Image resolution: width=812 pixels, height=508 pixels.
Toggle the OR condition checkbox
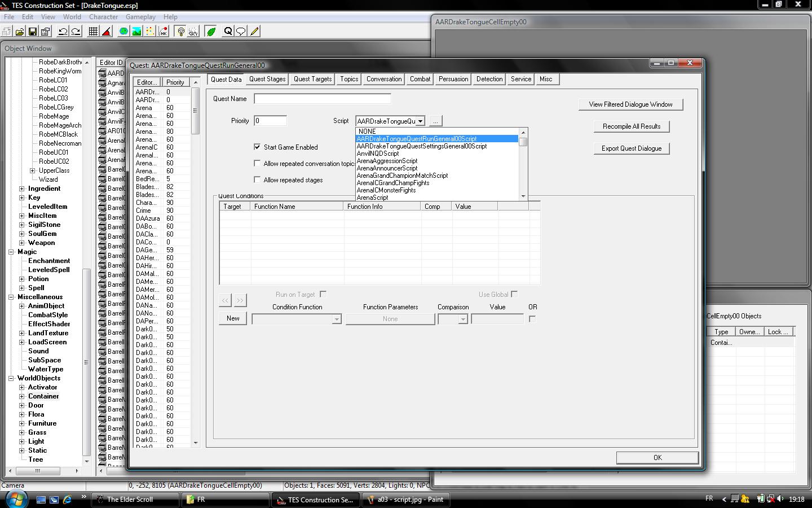coord(532,319)
